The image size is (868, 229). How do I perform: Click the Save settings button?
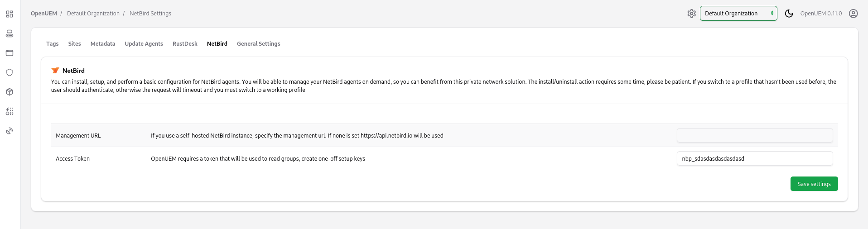click(814, 184)
